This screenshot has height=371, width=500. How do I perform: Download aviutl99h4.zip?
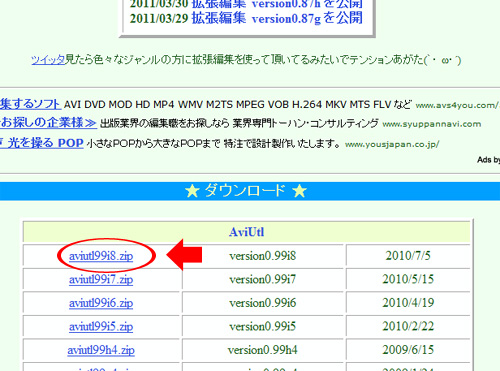(x=101, y=350)
